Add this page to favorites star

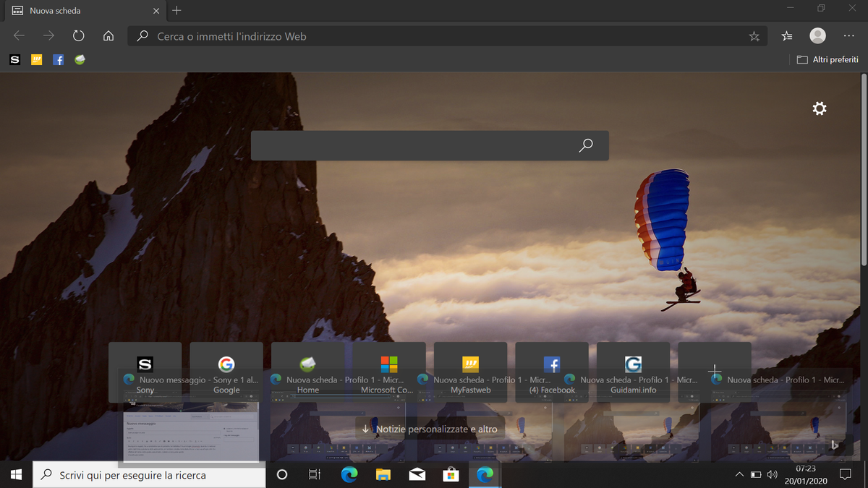pos(754,36)
